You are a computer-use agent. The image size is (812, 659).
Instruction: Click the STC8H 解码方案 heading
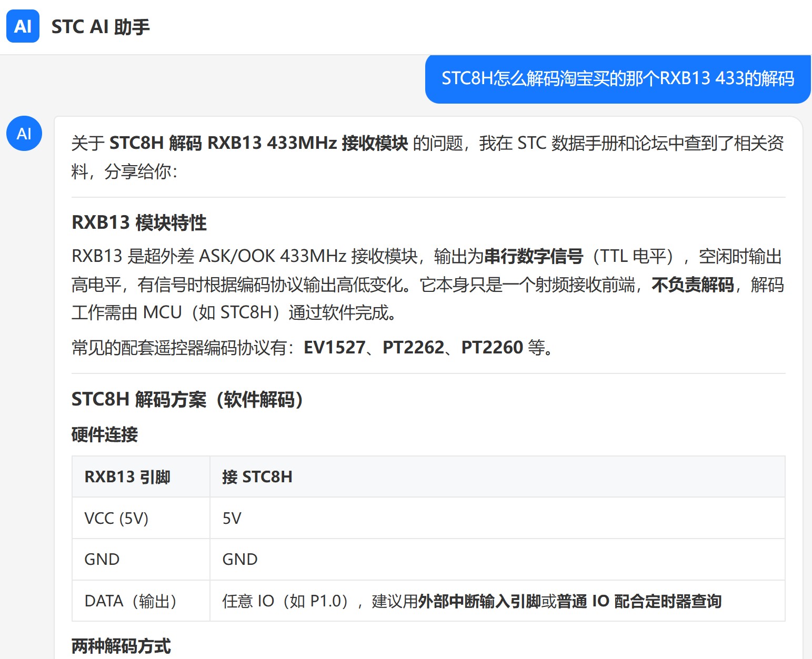coord(187,399)
